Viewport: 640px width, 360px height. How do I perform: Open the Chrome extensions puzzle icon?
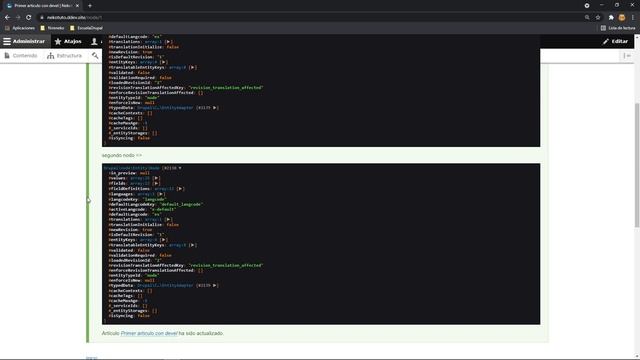611,18
